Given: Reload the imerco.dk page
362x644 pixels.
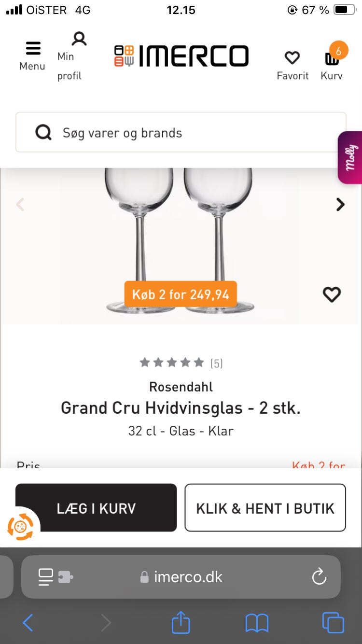Looking at the screenshot, I should coord(319,576).
